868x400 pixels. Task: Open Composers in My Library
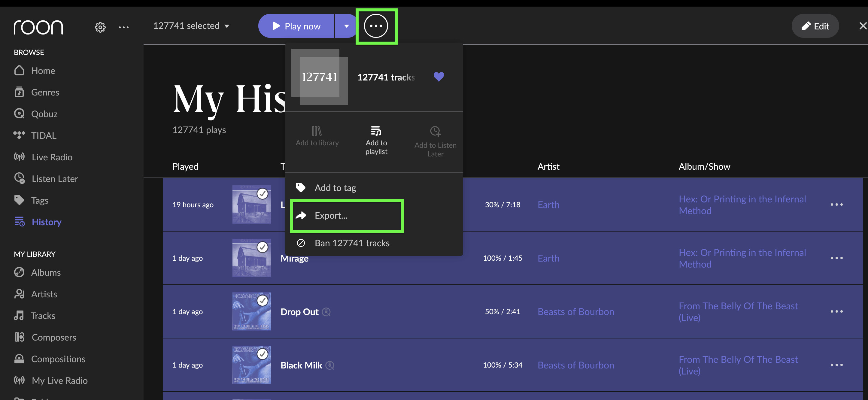pos(53,337)
